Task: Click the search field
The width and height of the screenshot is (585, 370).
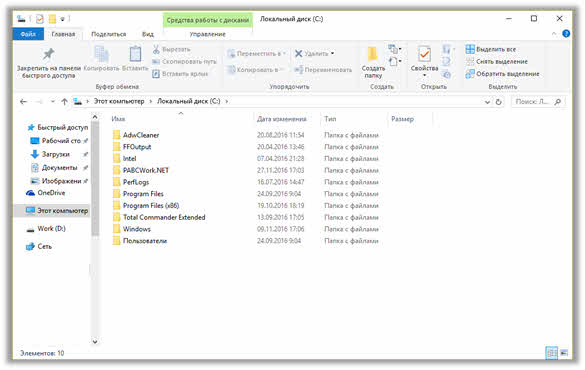Action: coord(538,101)
